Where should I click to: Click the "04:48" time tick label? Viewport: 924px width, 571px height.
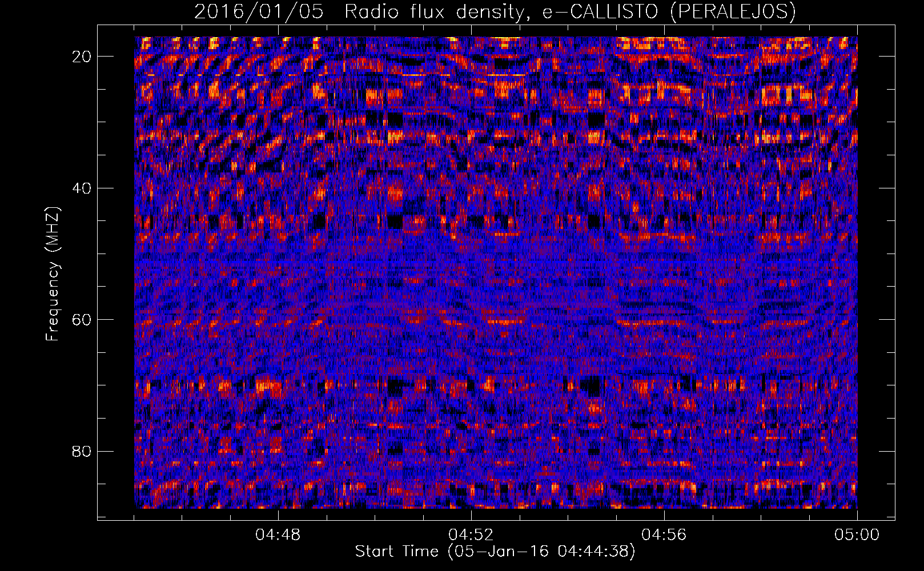278,535
